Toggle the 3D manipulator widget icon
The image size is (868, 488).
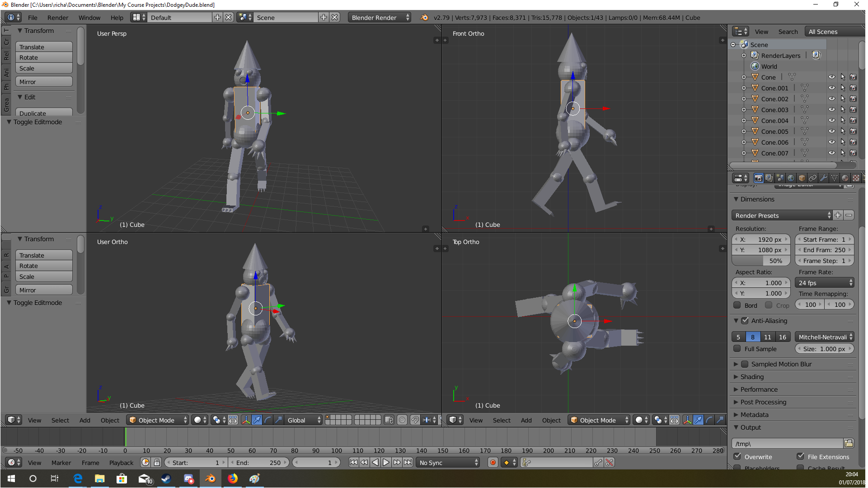click(x=246, y=420)
